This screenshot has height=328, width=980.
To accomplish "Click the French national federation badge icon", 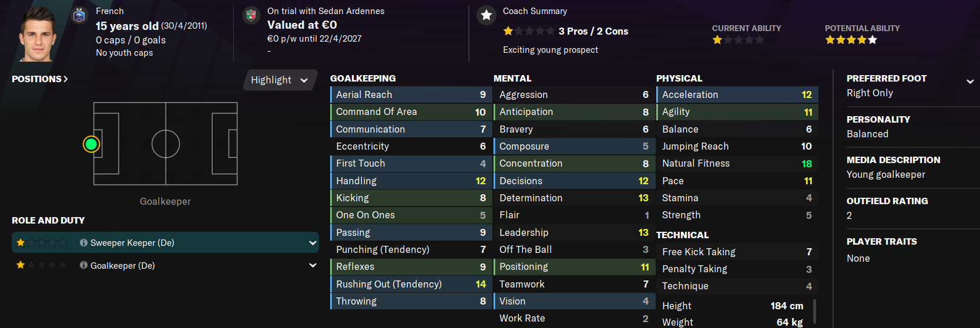I will [x=79, y=16].
